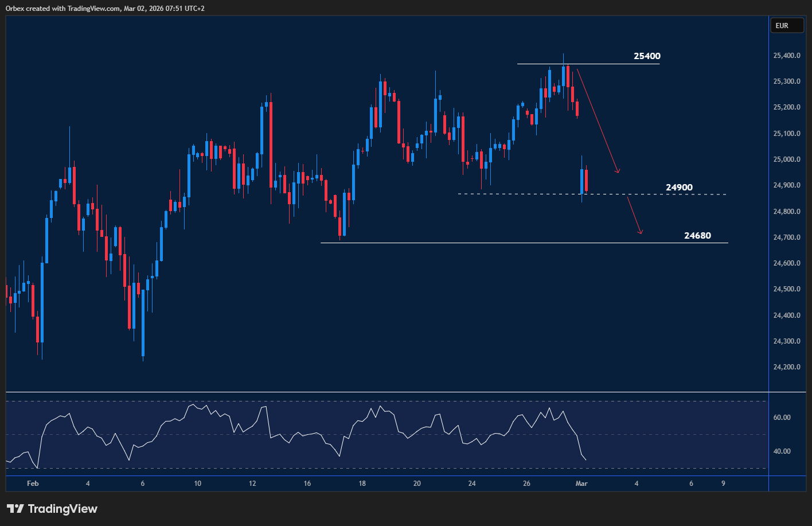Select the Feb label on the date axis
The image size is (812, 526).
pos(33,484)
